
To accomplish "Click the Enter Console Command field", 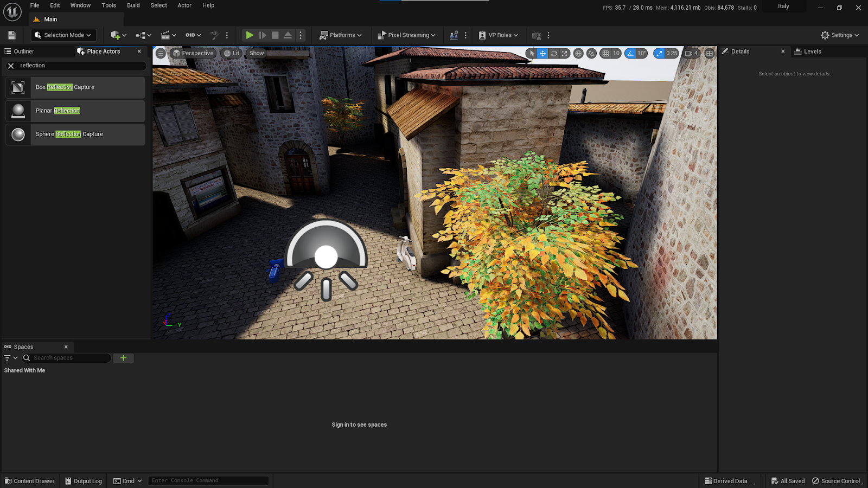I will click(208, 481).
